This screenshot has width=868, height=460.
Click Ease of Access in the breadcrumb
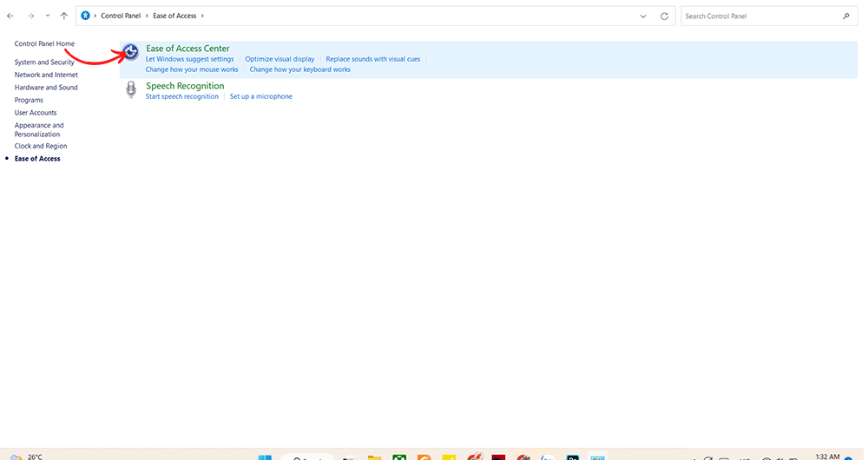pyautogui.click(x=174, y=16)
